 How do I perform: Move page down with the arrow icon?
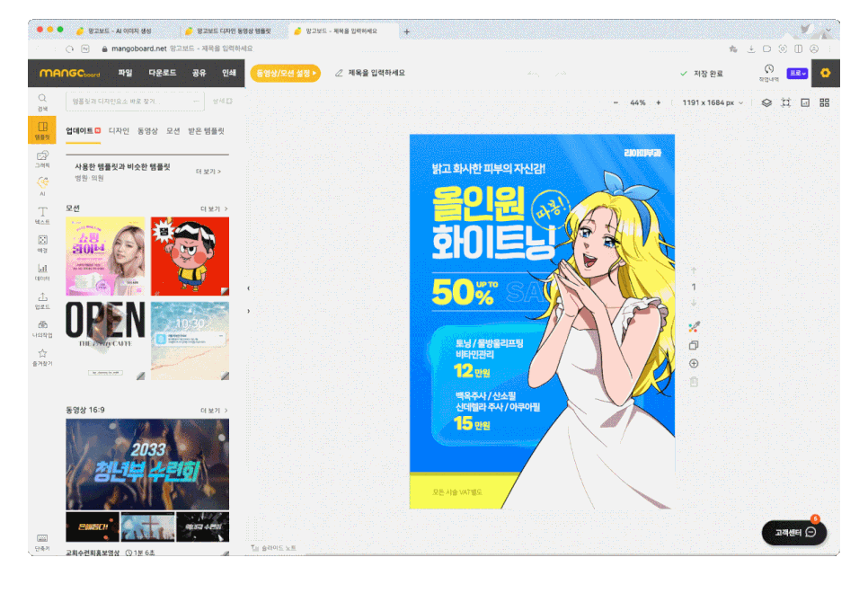point(693,303)
